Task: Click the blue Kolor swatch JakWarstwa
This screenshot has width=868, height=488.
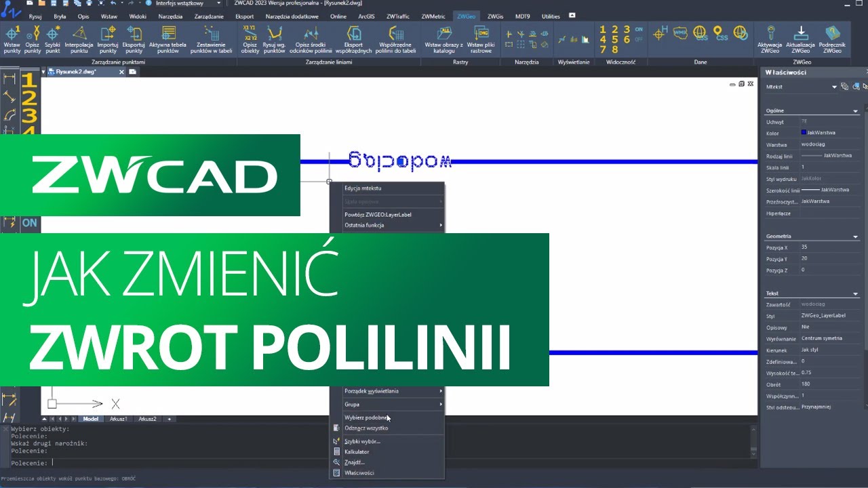Action: click(x=804, y=133)
